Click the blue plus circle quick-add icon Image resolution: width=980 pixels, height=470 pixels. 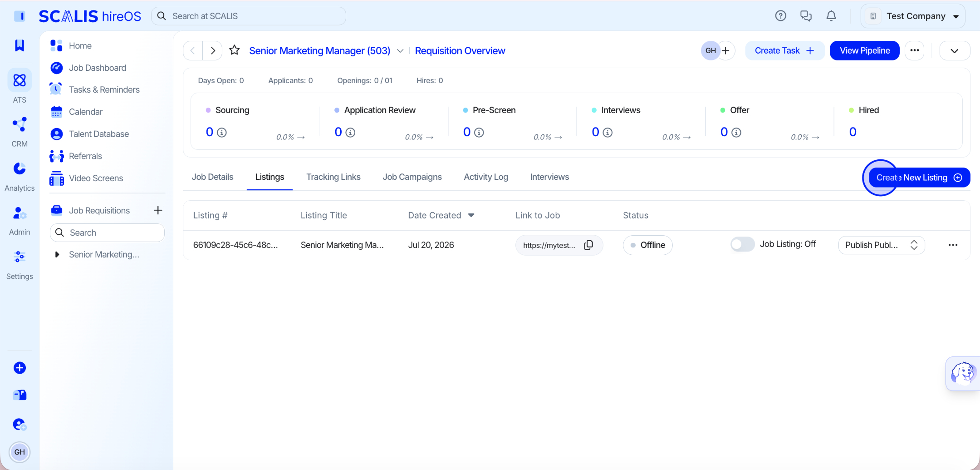pos(20,368)
